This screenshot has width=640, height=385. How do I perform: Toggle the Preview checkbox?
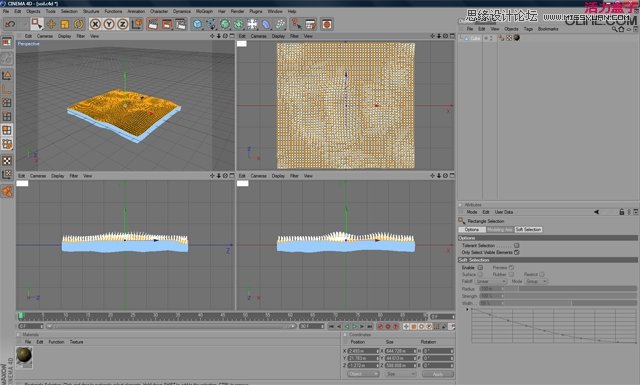[511, 267]
